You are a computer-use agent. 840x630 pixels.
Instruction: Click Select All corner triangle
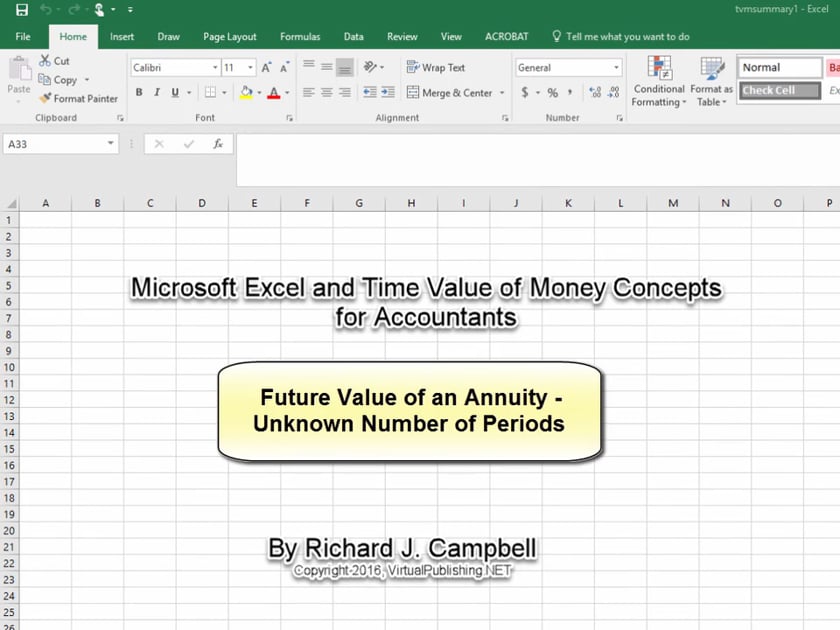[x=10, y=204]
